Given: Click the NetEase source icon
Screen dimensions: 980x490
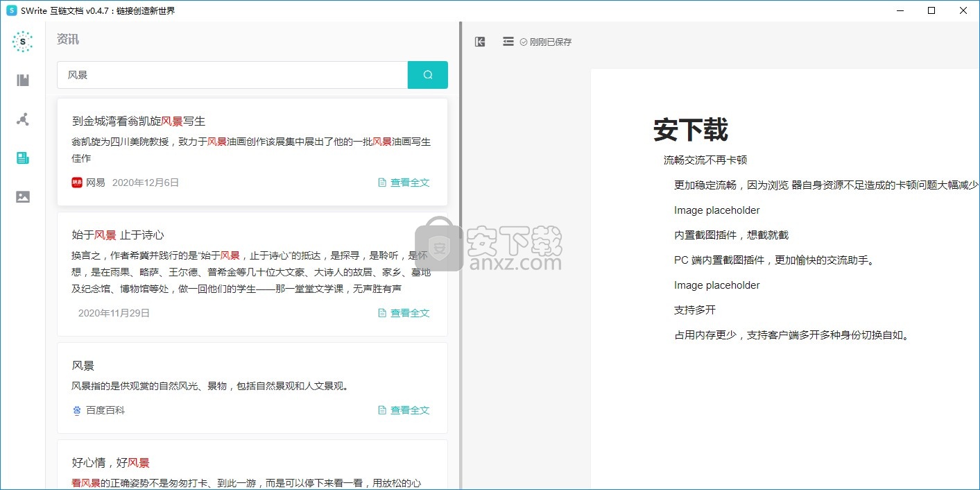Looking at the screenshot, I should (77, 183).
